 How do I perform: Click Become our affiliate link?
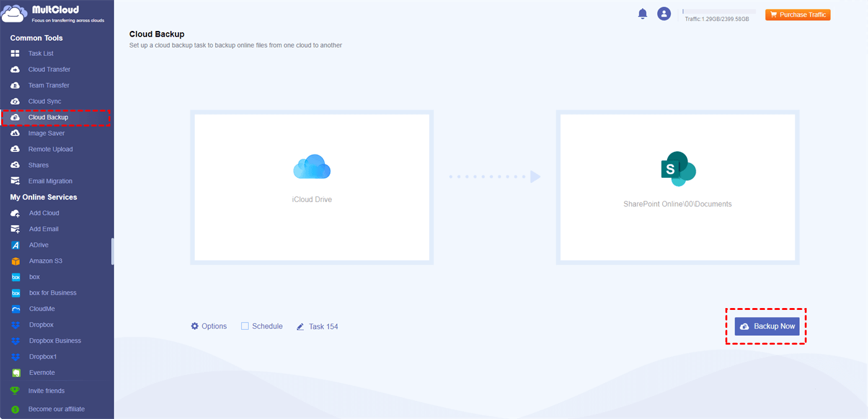(56, 409)
